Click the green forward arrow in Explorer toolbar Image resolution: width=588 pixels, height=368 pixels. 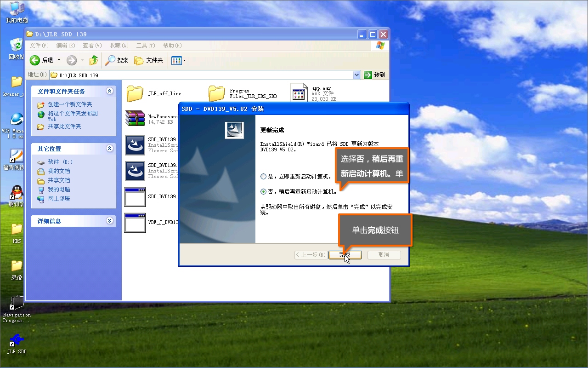point(72,60)
